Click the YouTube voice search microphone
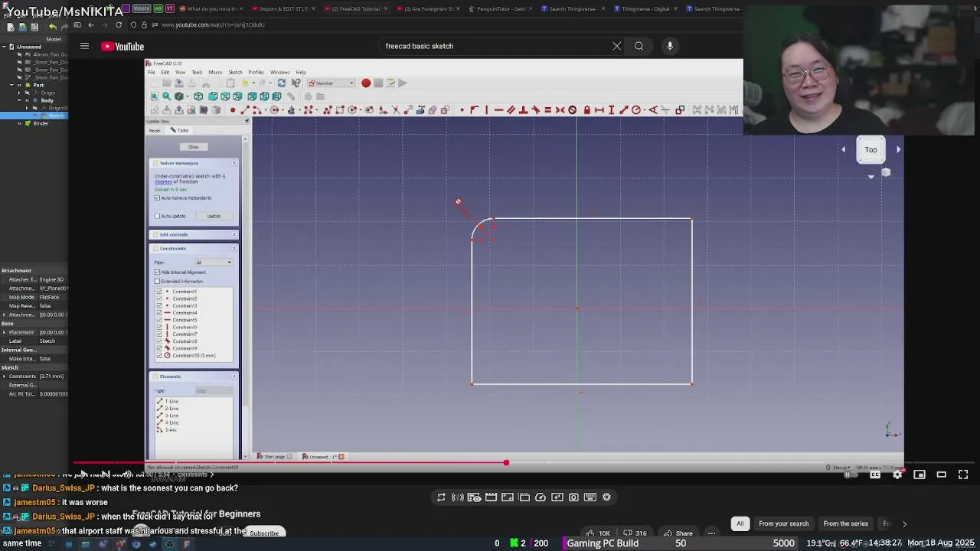980x551 pixels. click(670, 46)
